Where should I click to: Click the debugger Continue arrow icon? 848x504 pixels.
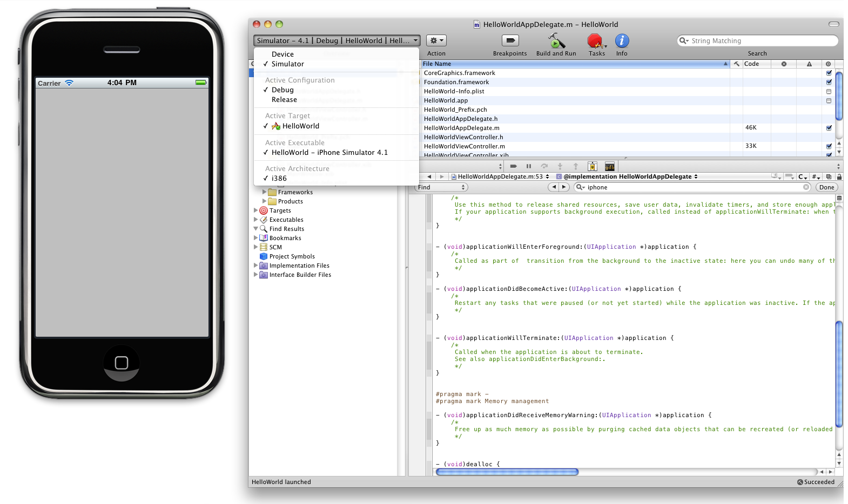point(514,166)
